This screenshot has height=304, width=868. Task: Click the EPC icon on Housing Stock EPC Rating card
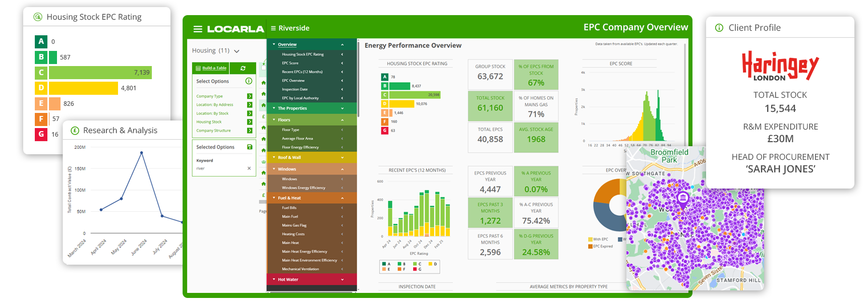coord(38,17)
